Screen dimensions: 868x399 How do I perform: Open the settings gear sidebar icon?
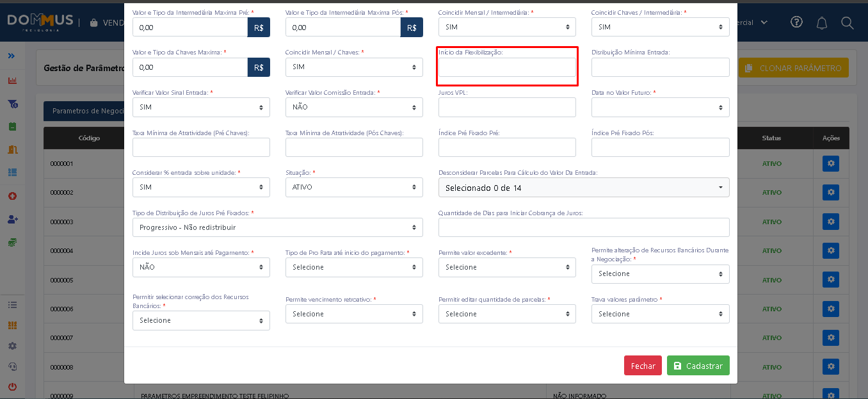pyautogui.click(x=12, y=346)
